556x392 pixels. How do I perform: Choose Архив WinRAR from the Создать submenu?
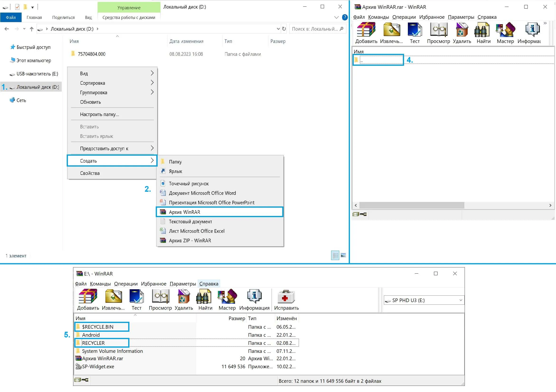click(220, 212)
